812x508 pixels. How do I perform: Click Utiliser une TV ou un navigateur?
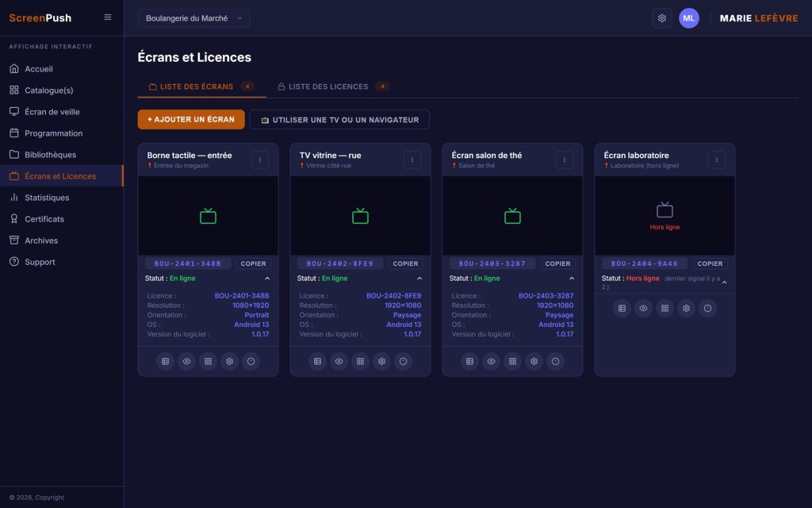click(x=339, y=120)
